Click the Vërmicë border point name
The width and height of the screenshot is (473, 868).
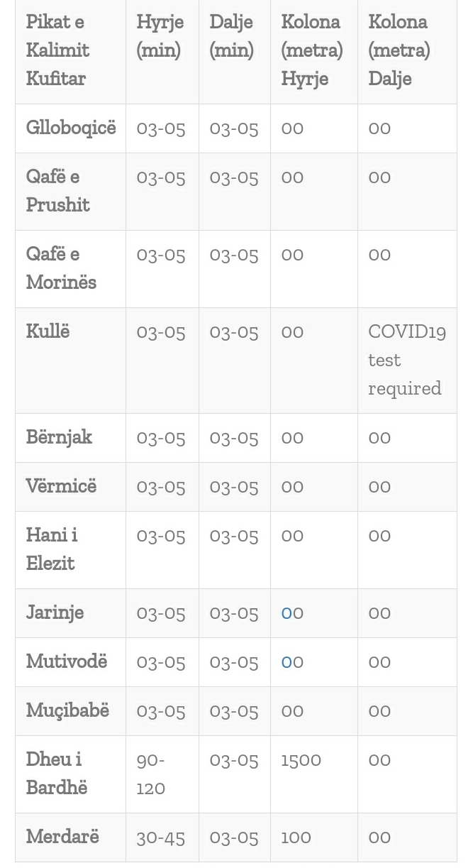point(61,486)
